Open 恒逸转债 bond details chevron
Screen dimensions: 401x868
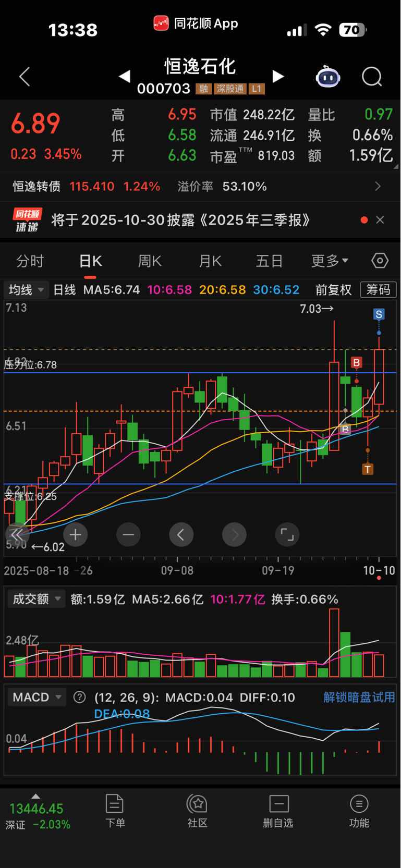tap(378, 186)
